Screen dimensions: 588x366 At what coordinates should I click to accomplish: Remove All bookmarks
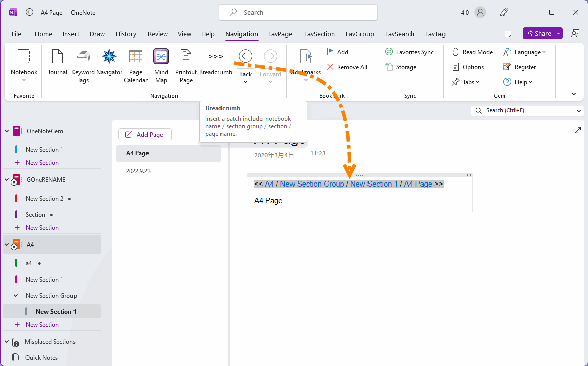pyautogui.click(x=347, y=67)
